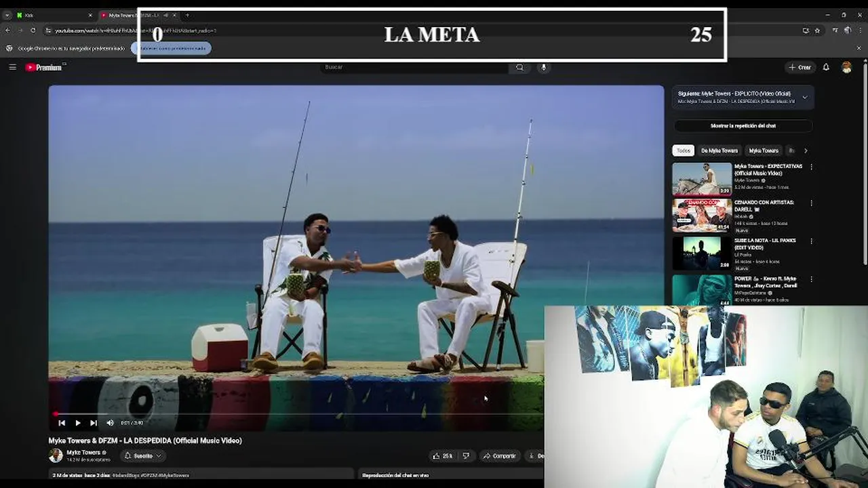868x488 pixels.
Task: Open Myke Towers channel avatar
Action: point(56,455)
